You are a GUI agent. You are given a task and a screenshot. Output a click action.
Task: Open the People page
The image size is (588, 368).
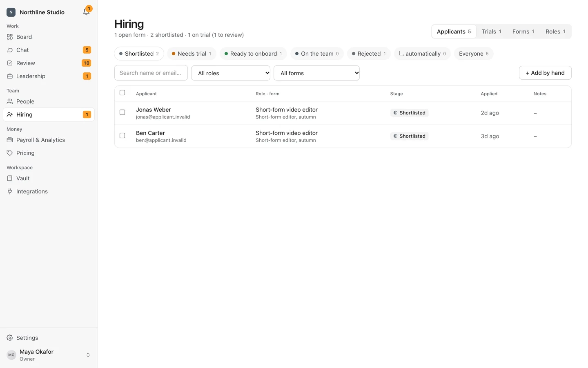coord(49,101)
